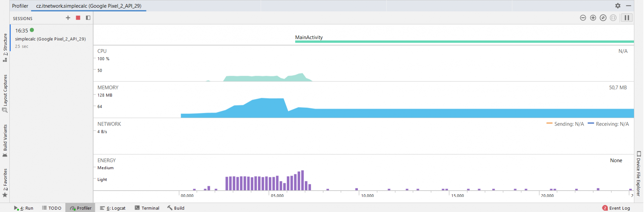Open the Build Variants side tab
Screen dimensions: 644x212
point(5,141)
